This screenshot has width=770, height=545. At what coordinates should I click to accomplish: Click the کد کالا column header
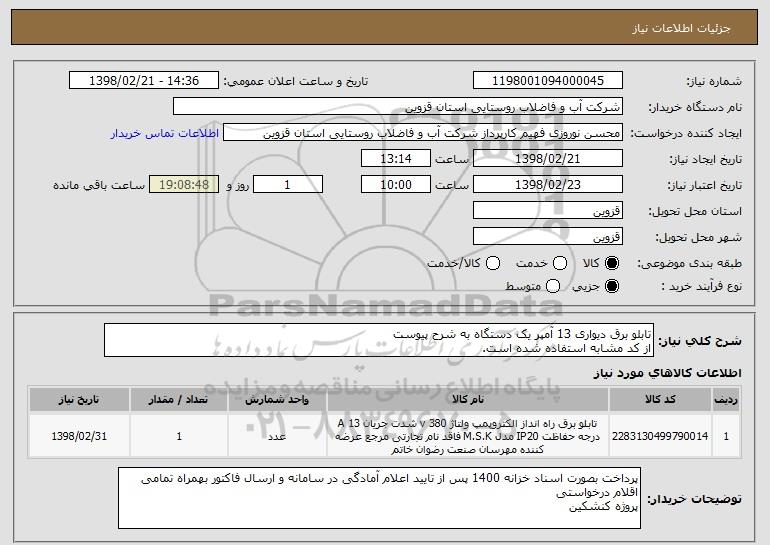(660, 400)
